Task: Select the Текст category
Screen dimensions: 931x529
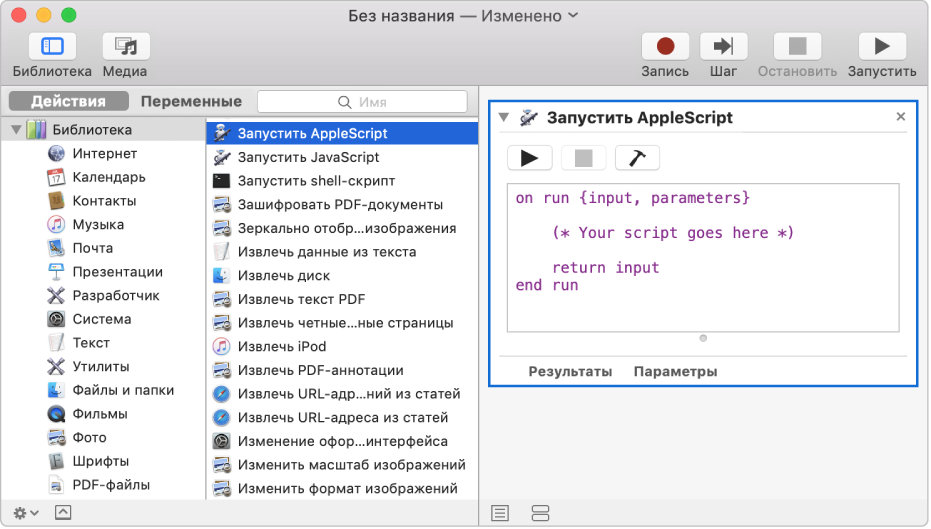Action: [x=104, y=343]
